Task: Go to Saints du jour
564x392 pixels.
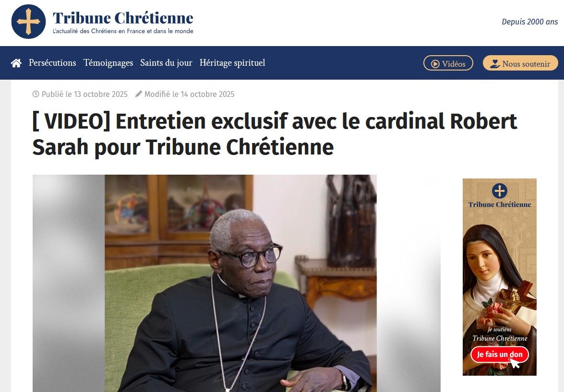Action: coord(166,62)
